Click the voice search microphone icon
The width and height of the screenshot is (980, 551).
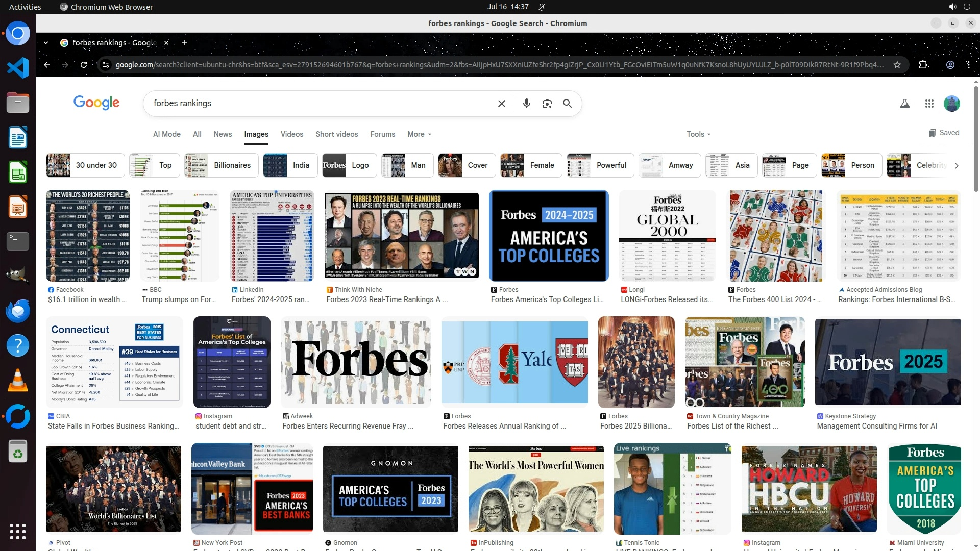[x=526, y=104]
